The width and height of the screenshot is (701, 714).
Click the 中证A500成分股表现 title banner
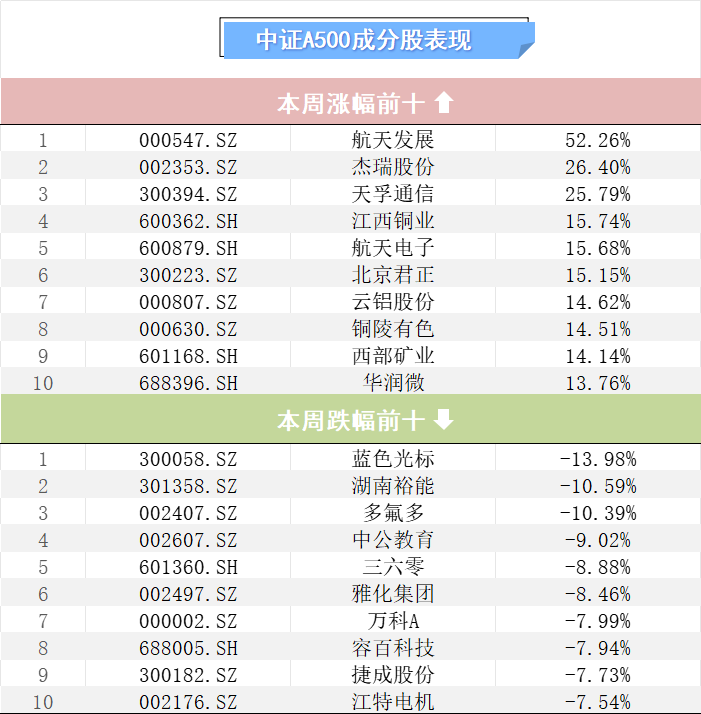pyautogui.click(x=364, y=40)
